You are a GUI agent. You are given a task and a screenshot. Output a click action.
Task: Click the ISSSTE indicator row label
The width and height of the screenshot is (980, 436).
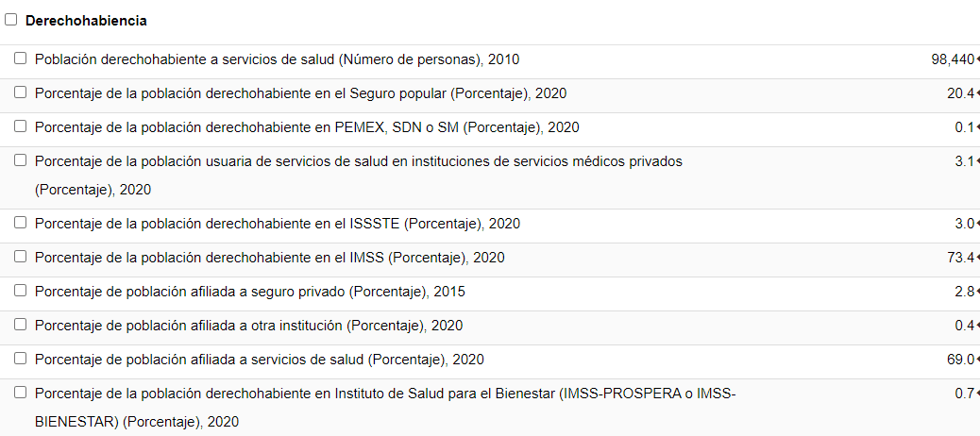(x=277, y=224)
